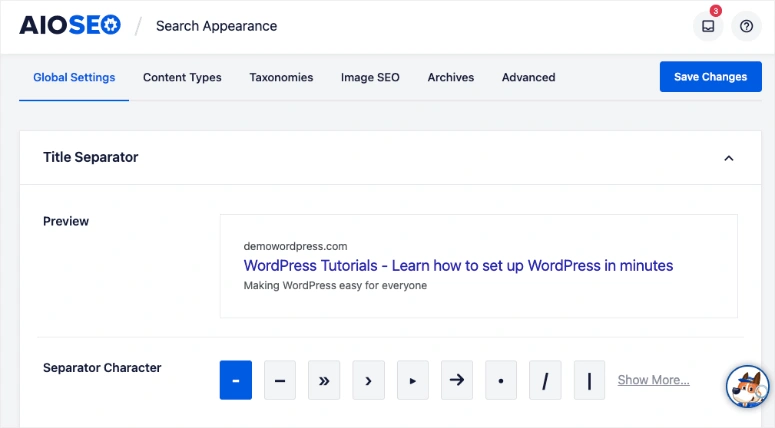775x428 pixels.
Task: Open the Image SEO tab
Action: tap(370, 77)
